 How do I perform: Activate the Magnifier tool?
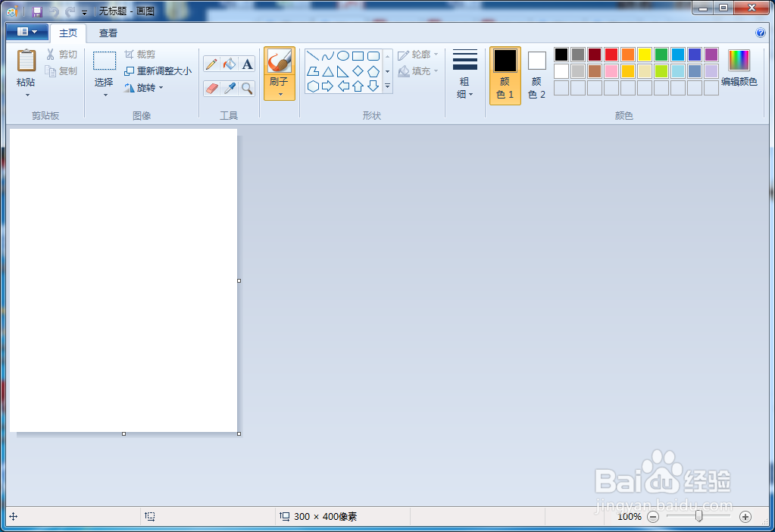[x=247, y=88]
